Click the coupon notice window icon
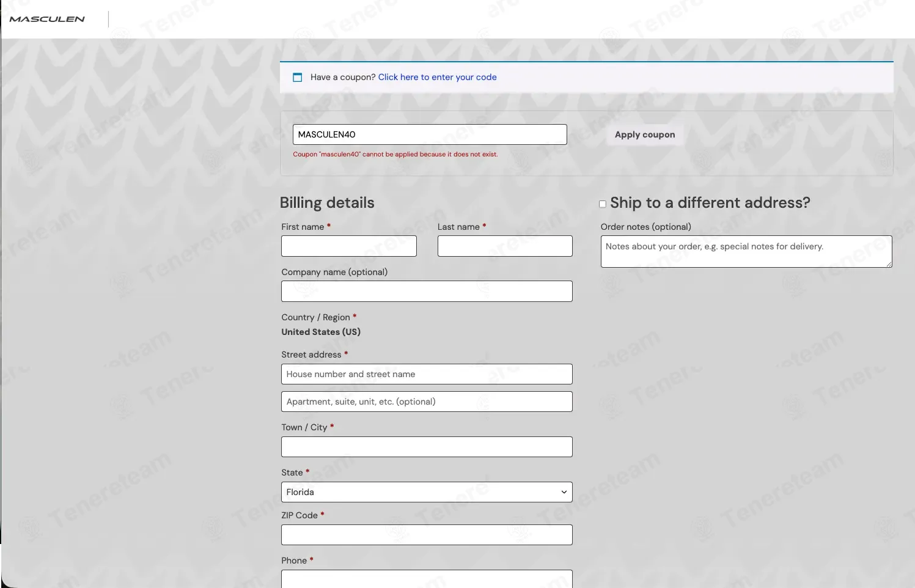 tap(298, 77)
